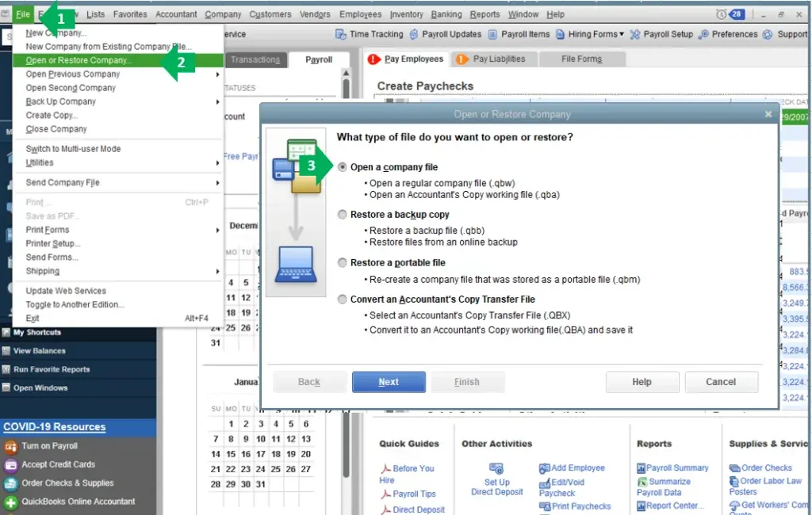The height and width of the screenshot is (515, 812).
Task: Click the Run Favorite Reports icon
Action: pyautogui.click(x=6, y=369)
